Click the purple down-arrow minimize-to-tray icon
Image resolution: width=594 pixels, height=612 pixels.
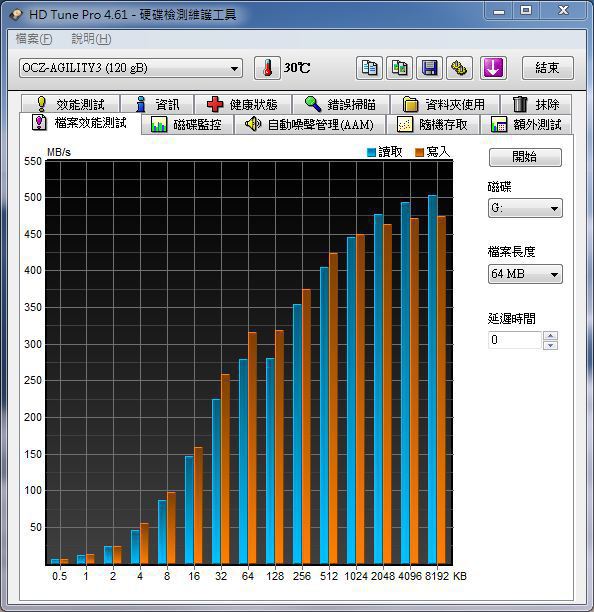pyautogui.click(x=493, y=68)
